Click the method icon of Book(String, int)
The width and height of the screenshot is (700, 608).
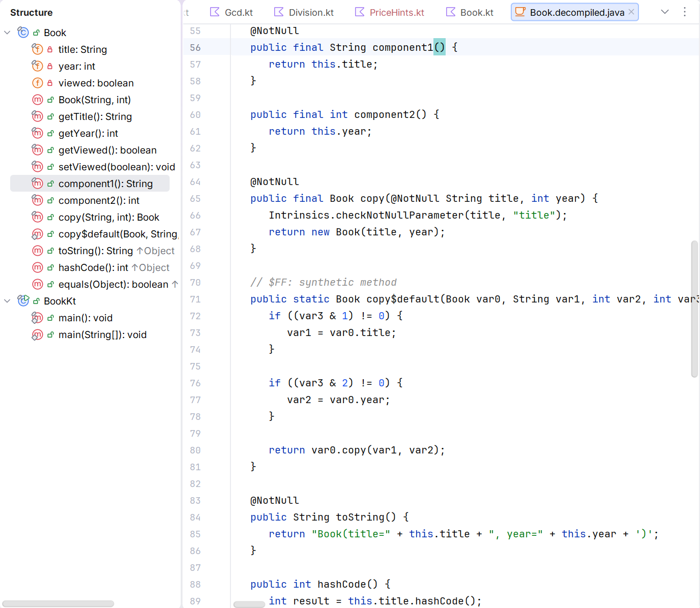(x=37, y=100)
